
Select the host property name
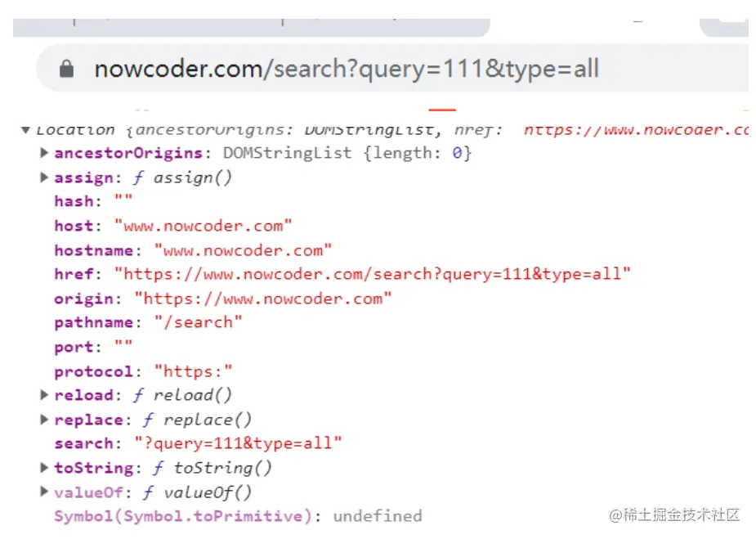click(x=74, y=226)
